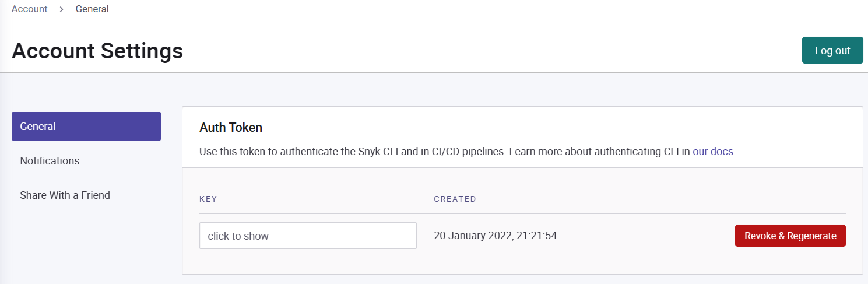
Task: Click the Auth Token section title
Action: pyautogui.click(x=231, y=127)
